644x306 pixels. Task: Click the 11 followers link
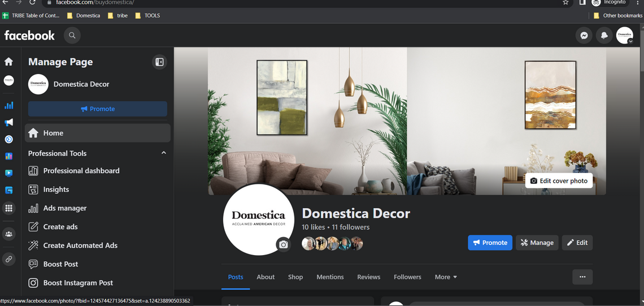point(351,227)
